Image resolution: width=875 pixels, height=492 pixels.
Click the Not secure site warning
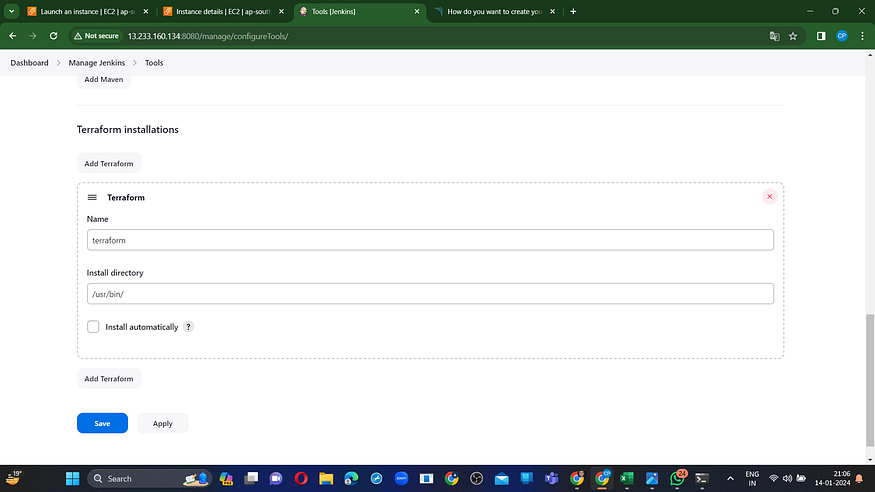pyautogui.click(x=97, y=36)
